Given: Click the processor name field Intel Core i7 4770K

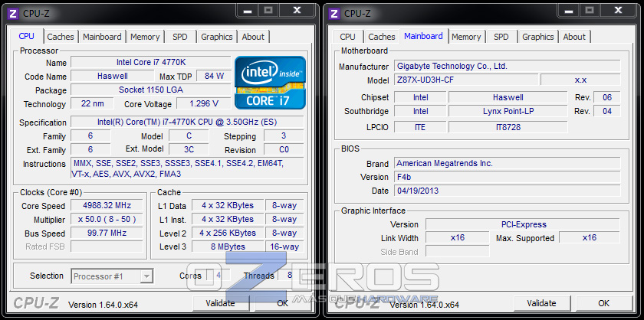Looking at the screenshot, I should point(151,62).
